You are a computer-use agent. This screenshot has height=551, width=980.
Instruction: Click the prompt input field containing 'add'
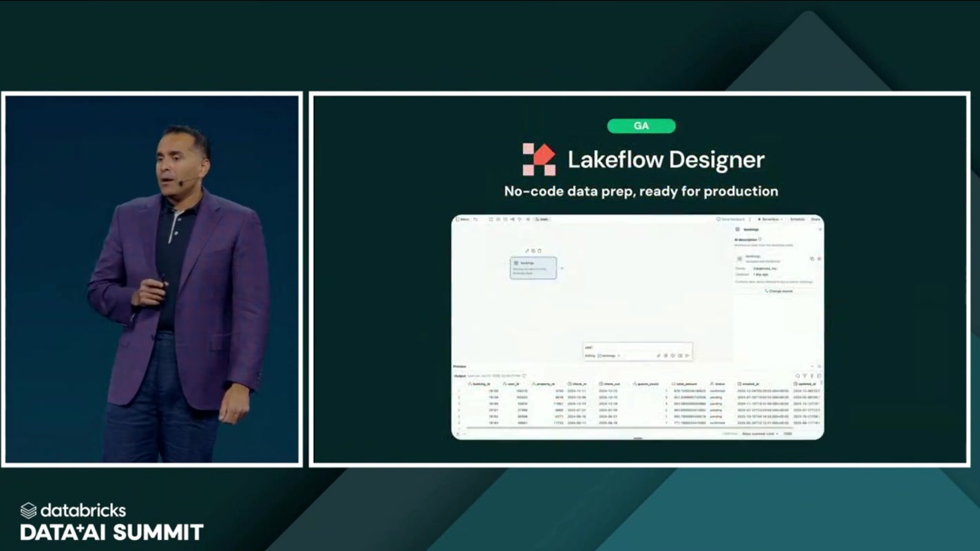tap(637, 348)
